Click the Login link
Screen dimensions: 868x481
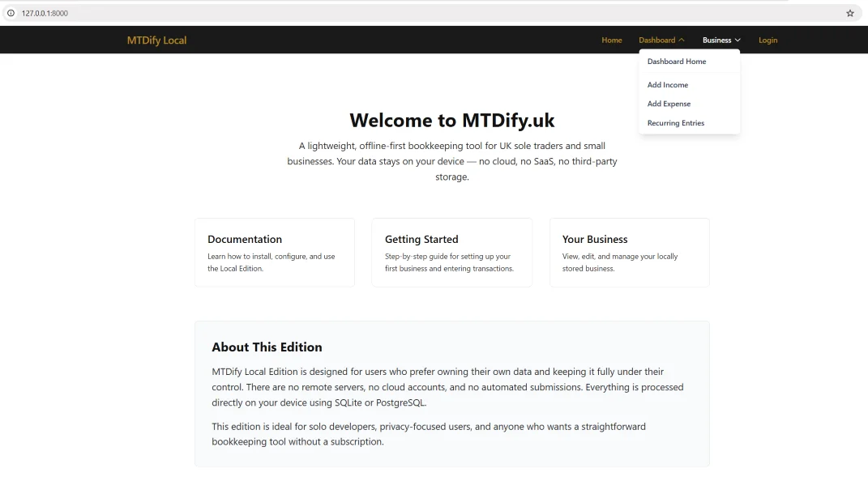pyautogui.click(x=768, y=40)
